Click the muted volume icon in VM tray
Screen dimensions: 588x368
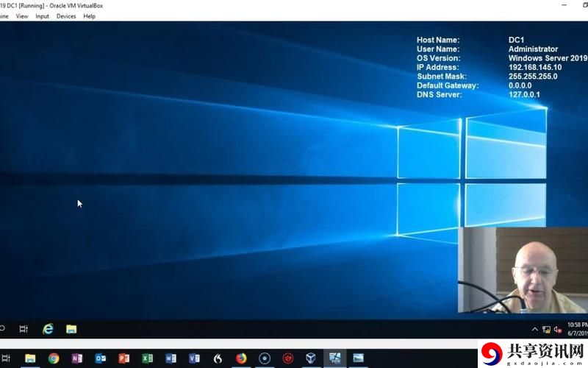[x=558, y=330]
